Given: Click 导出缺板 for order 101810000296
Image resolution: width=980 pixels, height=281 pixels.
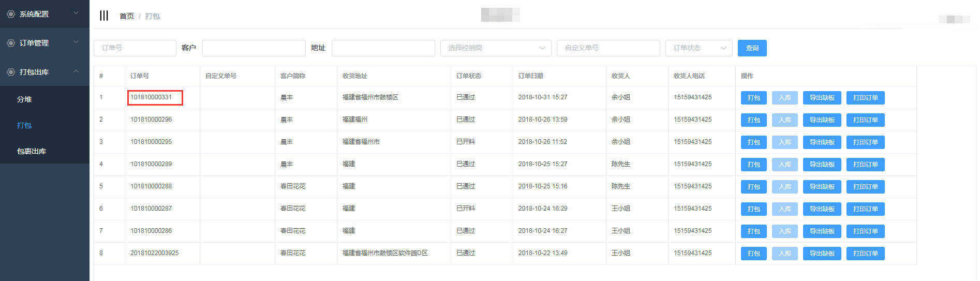Looking at the screenshot, I should pyautogui.click(x=822, y=120).
